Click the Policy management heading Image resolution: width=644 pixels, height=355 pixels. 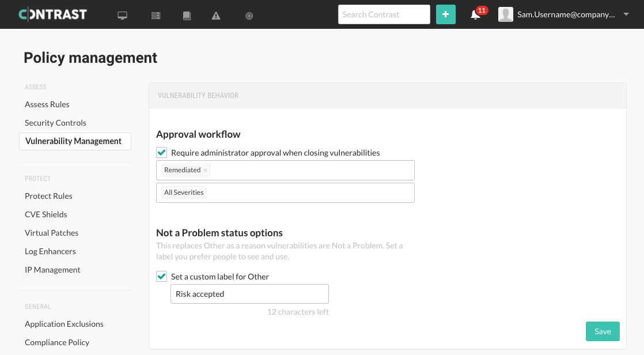(x=90, y=58)
